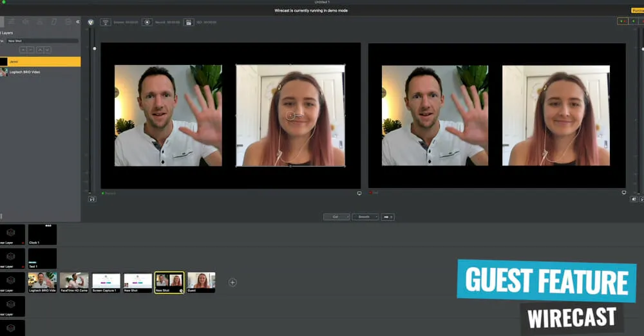Select the Guest shot thumbnail
Image resolution: width=644 pixels, height=336 pixels.
pyautogui.click(x=201, y=282)
